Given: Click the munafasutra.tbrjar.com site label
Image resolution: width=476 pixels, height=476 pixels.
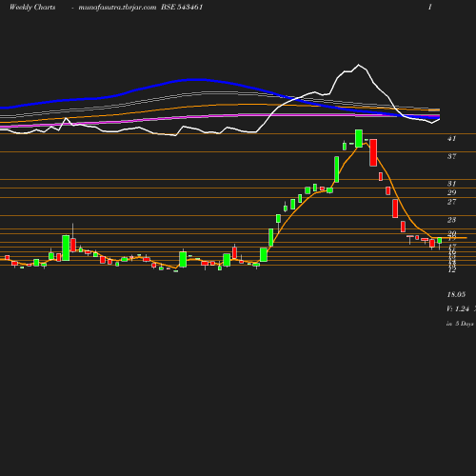Looking at the screenshot, I should [117, 8].
